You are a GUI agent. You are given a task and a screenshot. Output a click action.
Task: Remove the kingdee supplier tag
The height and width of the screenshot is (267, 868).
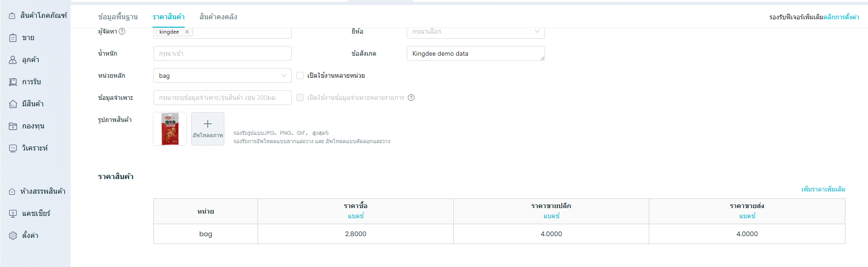[187, 32]
